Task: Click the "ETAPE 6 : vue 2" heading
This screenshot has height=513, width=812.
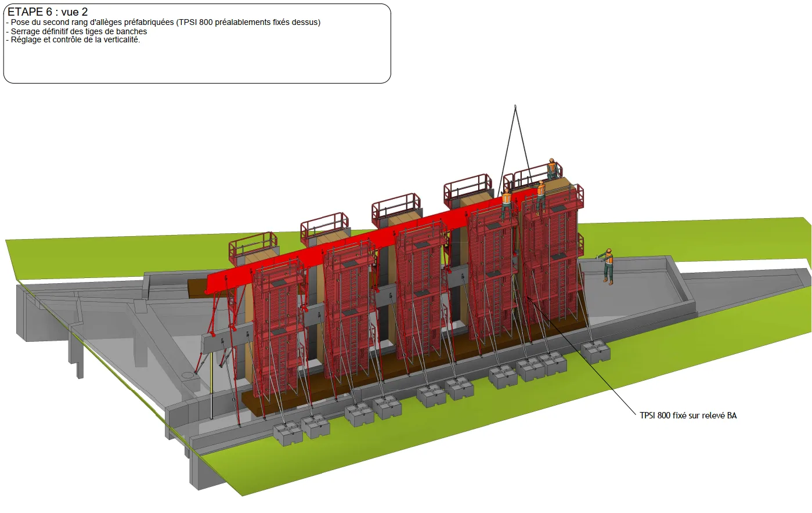Action: click(48, 12)
